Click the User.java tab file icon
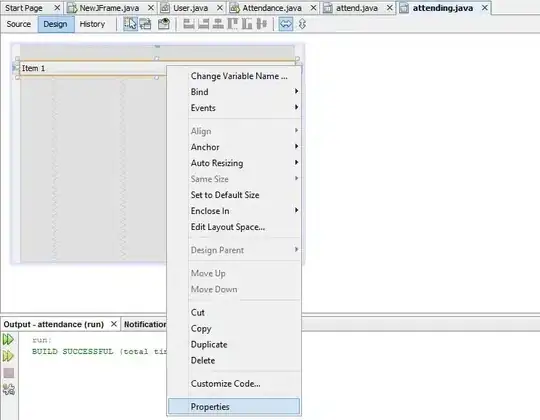 [165, 8]
